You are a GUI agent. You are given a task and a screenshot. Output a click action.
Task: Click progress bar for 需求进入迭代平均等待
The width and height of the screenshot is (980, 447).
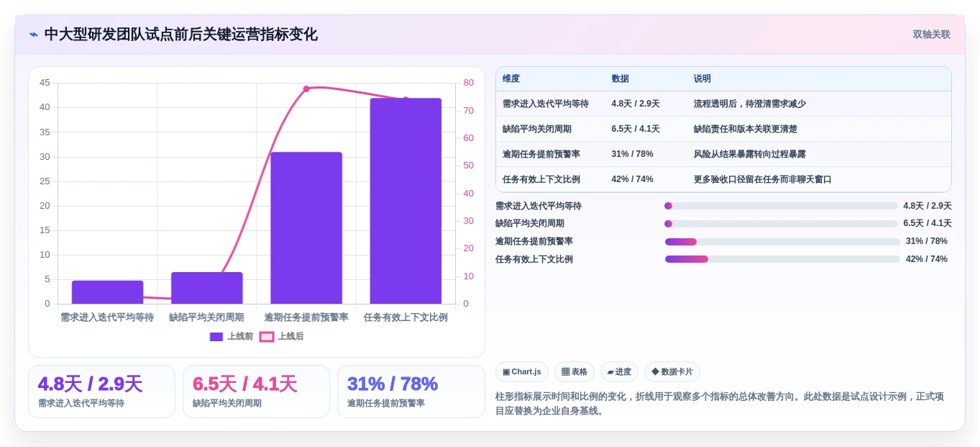[x=781, y=206]
